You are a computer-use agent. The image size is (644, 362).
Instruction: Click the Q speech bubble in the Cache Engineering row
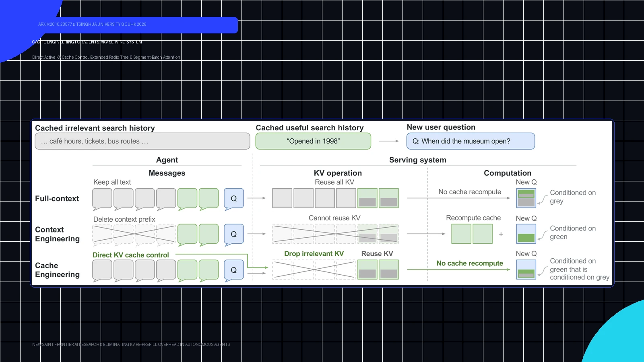(234, 270)
